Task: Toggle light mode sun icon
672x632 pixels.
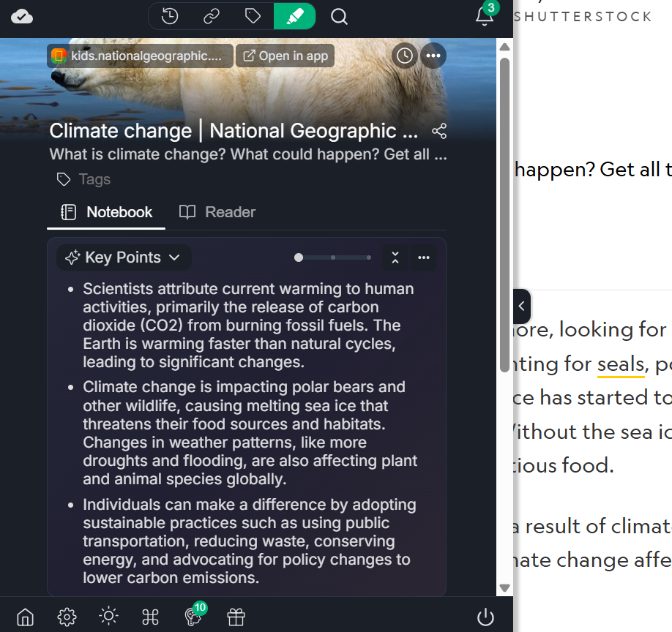Action: click(x=108, y=617)
